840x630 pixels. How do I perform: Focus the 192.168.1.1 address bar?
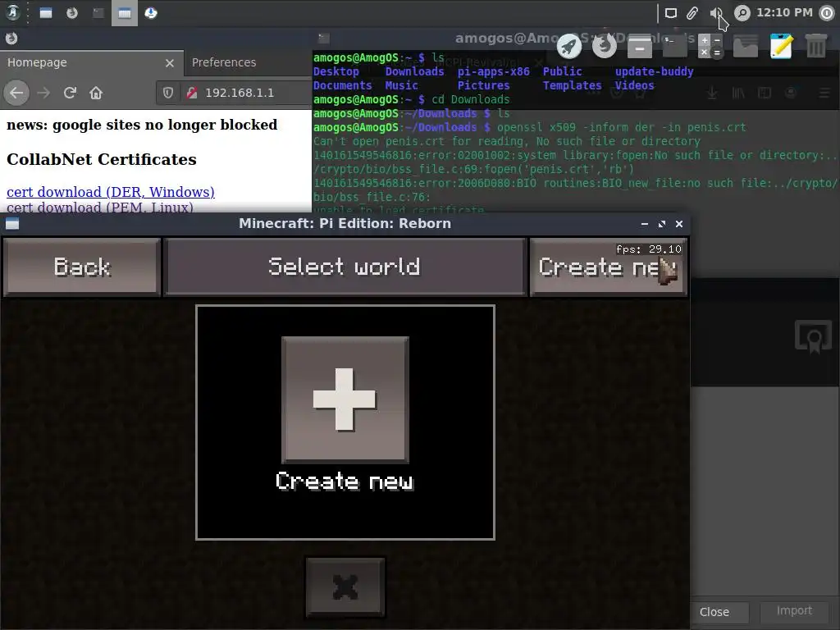240,93
